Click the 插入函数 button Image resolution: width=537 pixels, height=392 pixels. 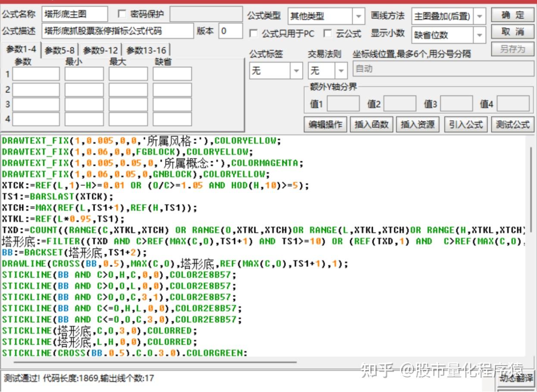coord(371,124)
